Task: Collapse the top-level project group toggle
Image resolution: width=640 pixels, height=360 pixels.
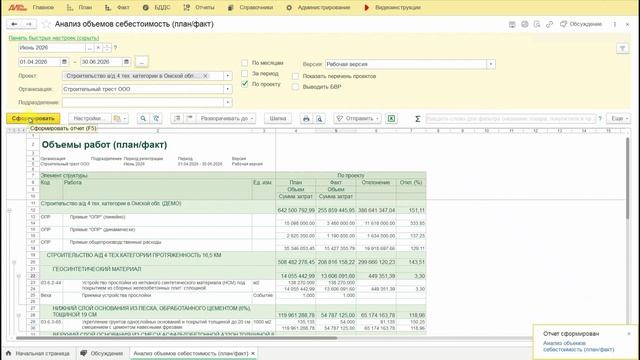Action: (x=9, y=211)
